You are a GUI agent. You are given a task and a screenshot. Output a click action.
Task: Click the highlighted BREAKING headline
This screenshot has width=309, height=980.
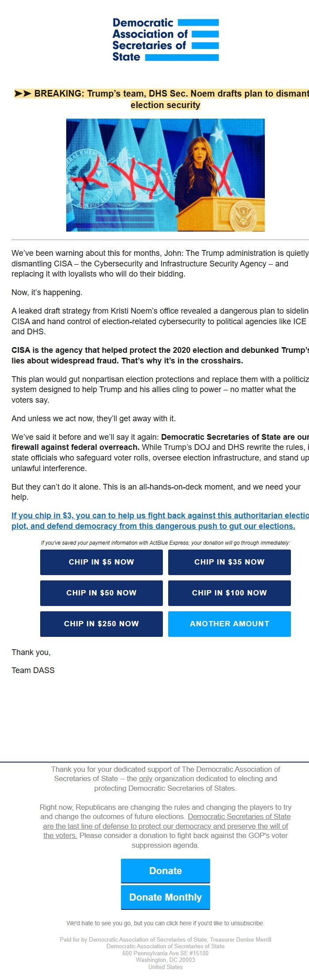(x=154, y=98)
